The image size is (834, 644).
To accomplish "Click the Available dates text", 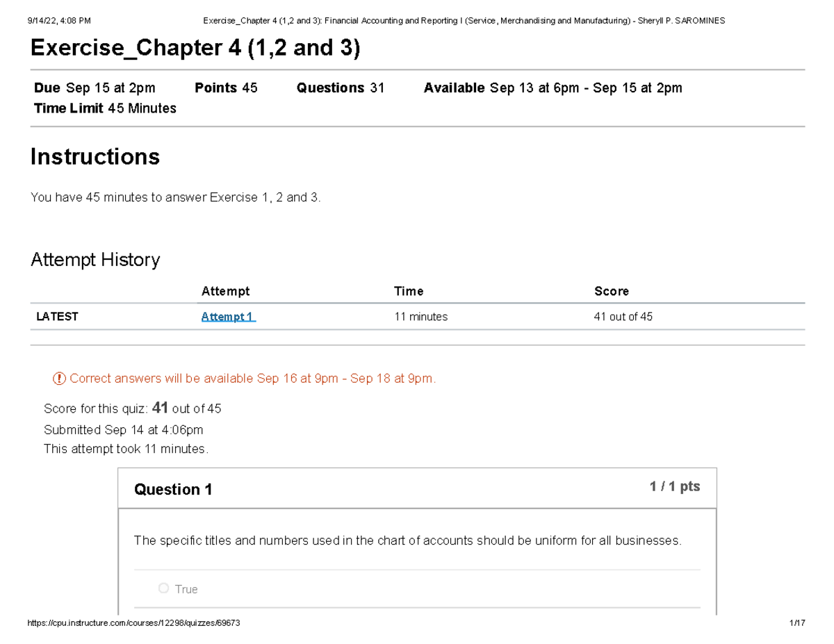I will tap(553, 88).
